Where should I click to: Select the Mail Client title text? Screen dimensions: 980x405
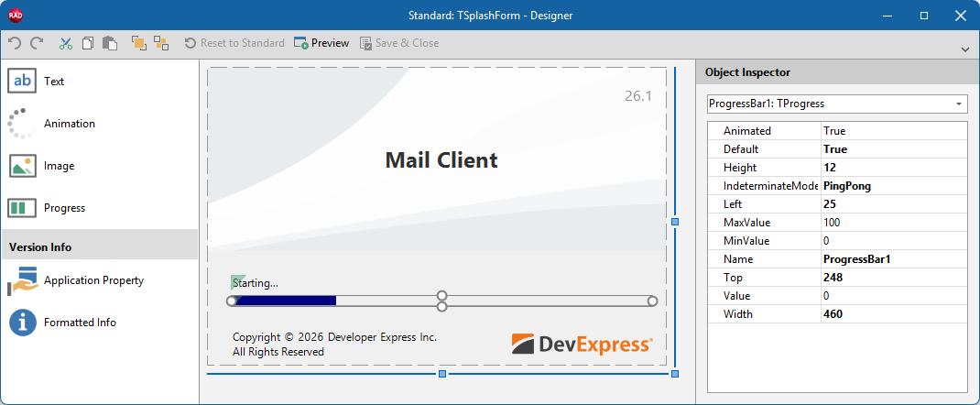pos(441,160)
